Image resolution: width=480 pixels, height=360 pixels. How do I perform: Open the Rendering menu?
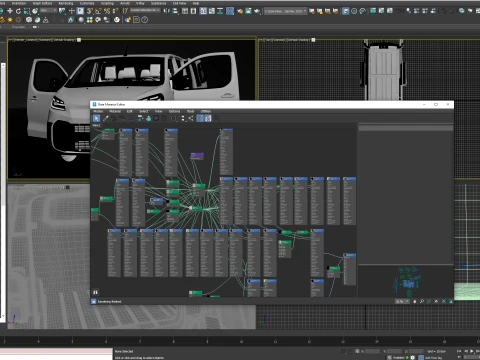point(66,3)
